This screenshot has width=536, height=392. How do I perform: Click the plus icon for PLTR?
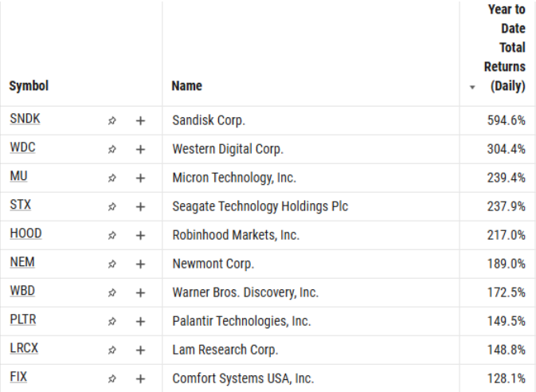click(140, 321)
